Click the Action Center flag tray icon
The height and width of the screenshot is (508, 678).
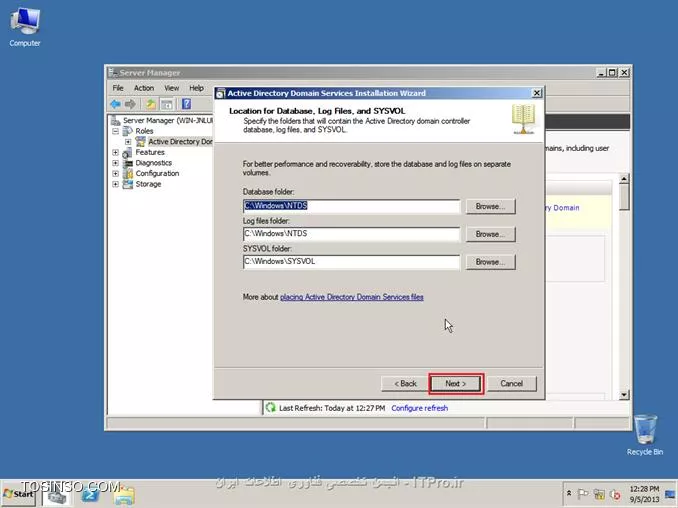(x=583, y=494)
